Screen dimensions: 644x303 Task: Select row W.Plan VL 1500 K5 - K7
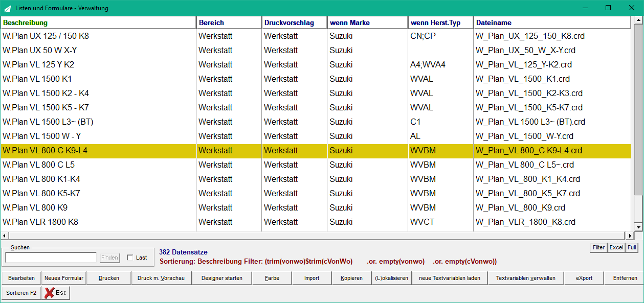(316, 108)
